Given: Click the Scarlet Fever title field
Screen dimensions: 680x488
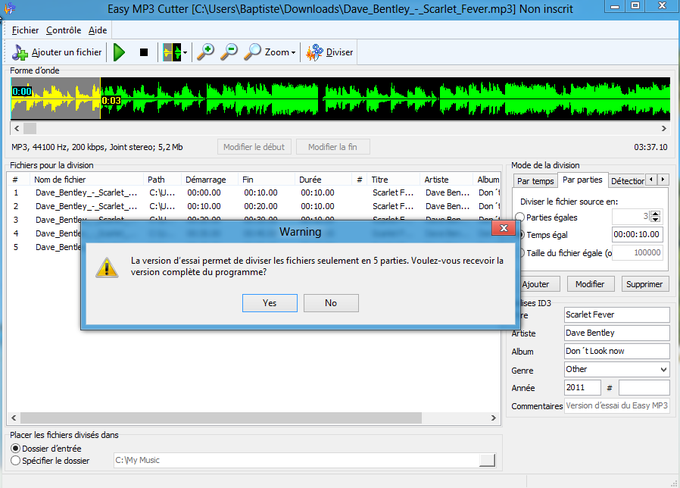Looking at the screenshot, I should pyautogui.click(x=617, y=315).
